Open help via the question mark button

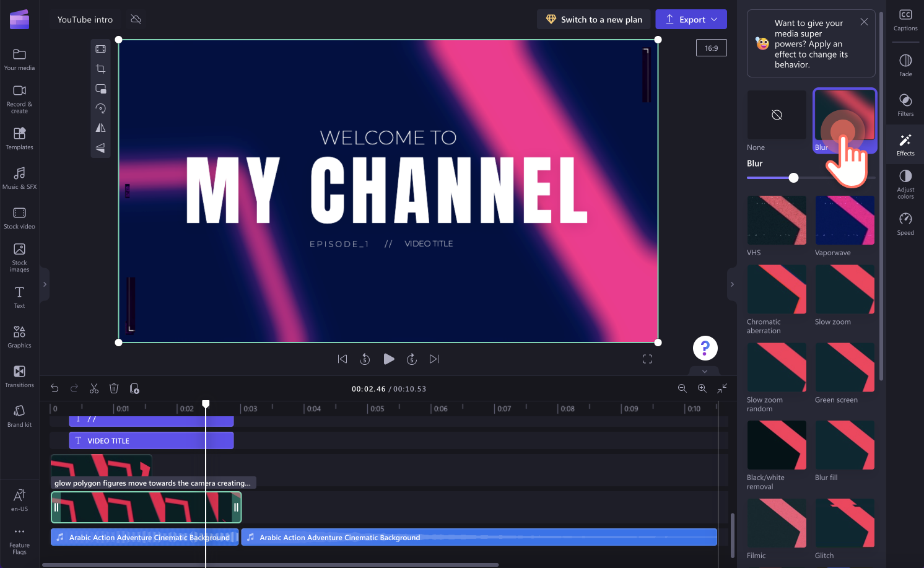coord(705,347)
